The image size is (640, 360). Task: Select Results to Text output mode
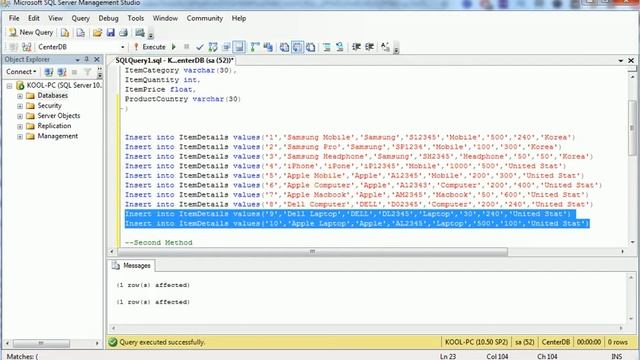[x=284, y=47]
